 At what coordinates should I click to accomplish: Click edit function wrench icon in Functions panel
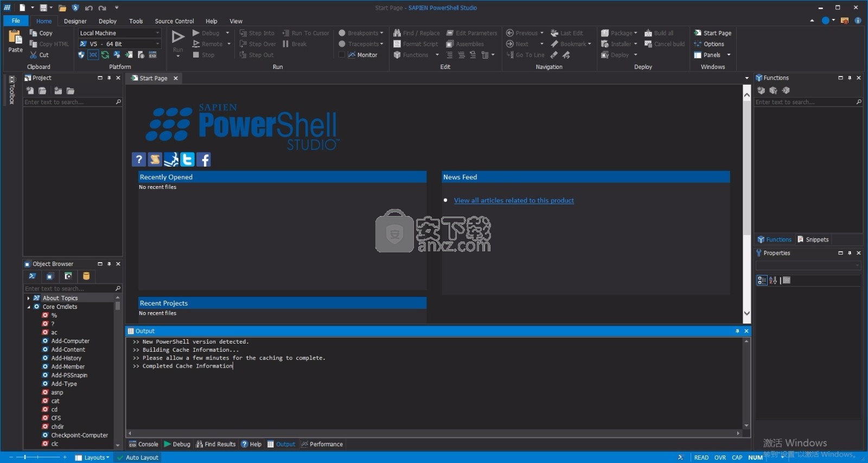click(773, 91)
